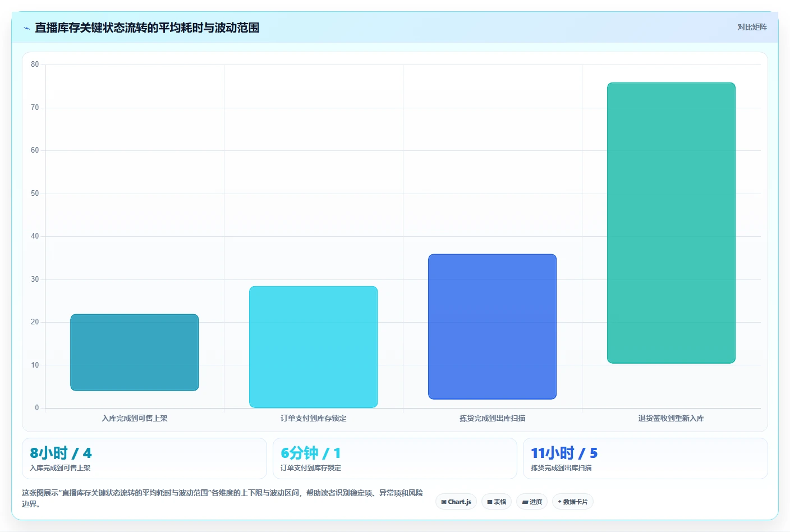Select the 表格 tag

pyautogui.click(x=497, y=502)
